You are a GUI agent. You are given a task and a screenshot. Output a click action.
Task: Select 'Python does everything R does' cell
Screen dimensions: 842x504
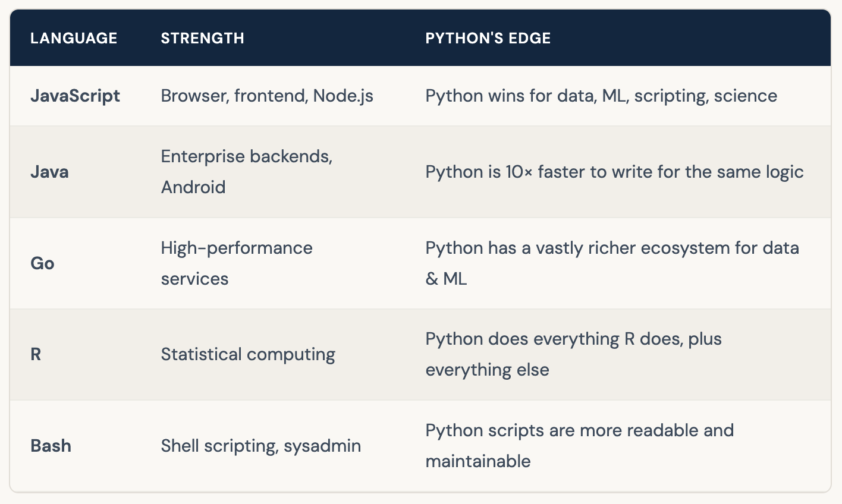[573, 354]
